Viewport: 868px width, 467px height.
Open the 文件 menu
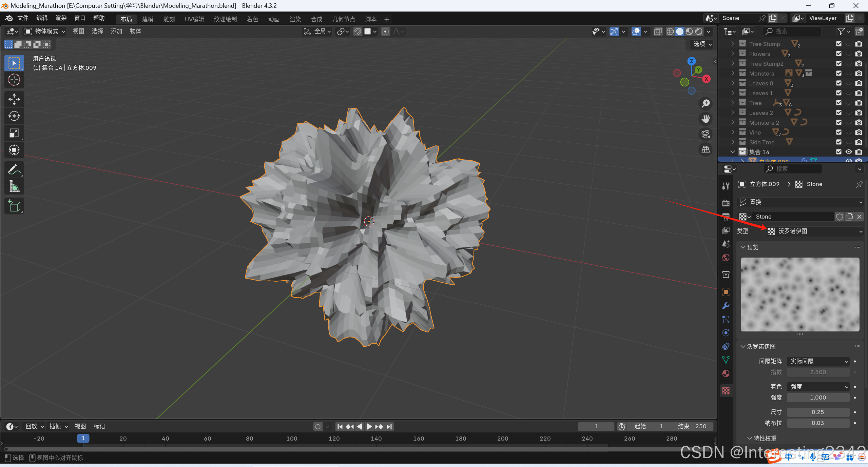coord(23,18)
